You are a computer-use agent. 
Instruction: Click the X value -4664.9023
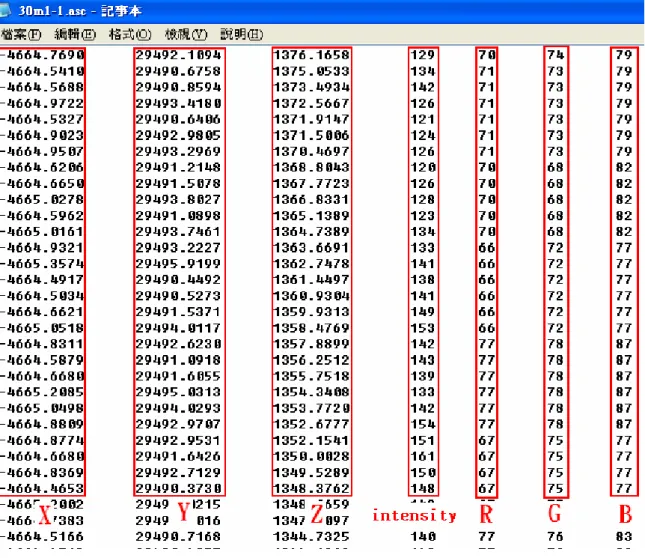click(42, 135)
